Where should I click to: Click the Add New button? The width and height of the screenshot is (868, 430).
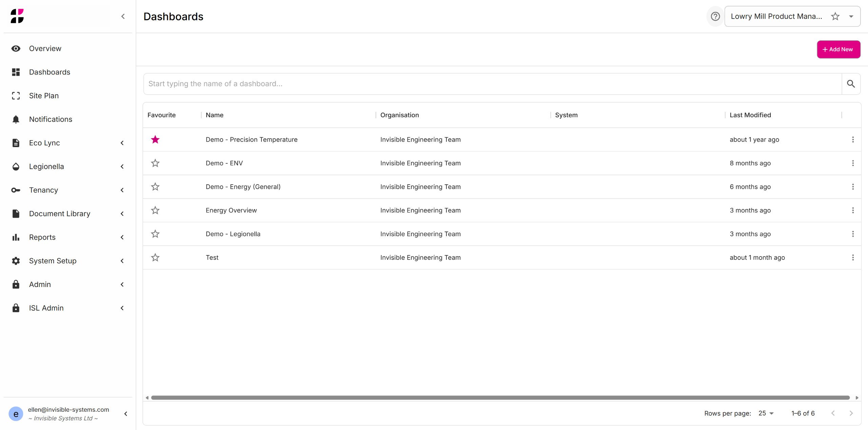point(838,49)
